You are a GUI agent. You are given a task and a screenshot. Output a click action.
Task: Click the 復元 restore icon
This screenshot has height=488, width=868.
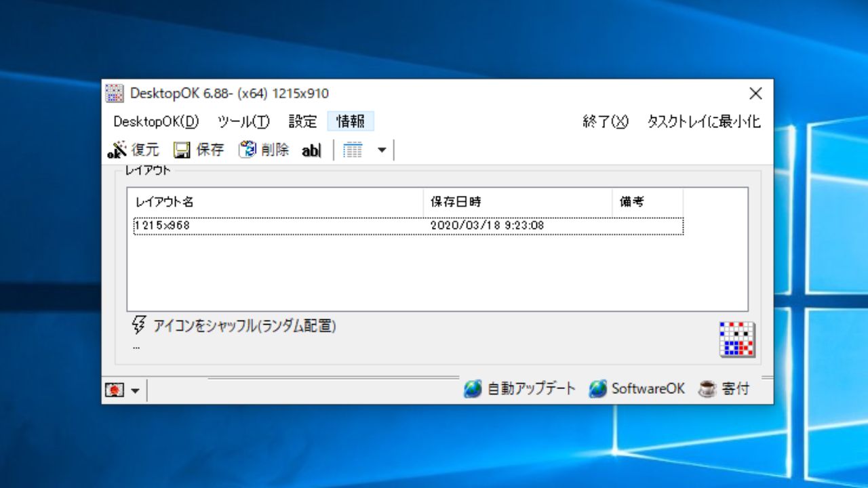[x=117, y=150]
